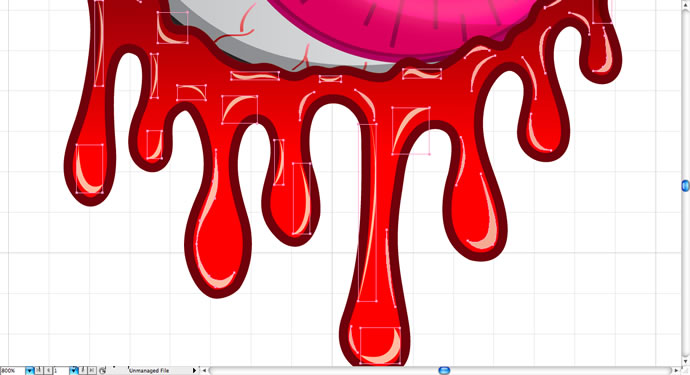Select highlight path in bottom drip tip

tap(380, 346)
